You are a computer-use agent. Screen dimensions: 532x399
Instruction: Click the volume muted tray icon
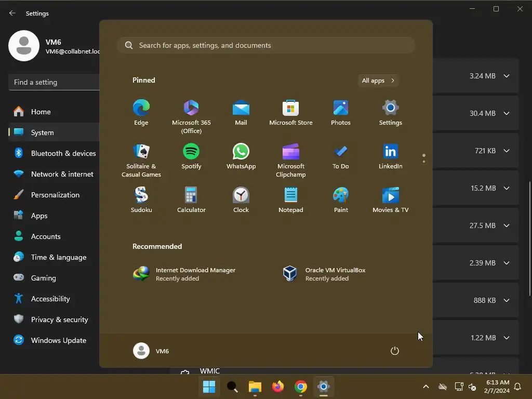[x=472, y=387]
